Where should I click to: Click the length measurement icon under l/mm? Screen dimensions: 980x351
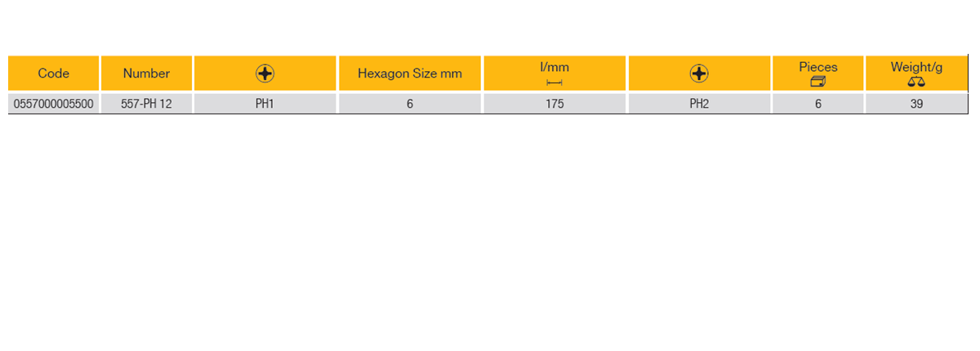point(555,82)
